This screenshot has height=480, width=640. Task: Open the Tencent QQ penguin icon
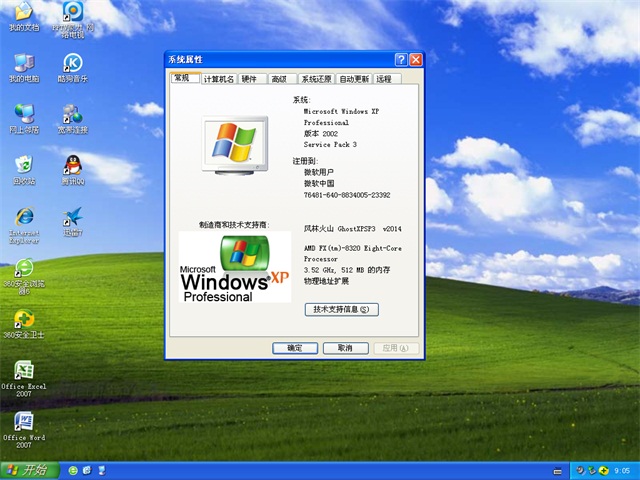click(72, 165)
